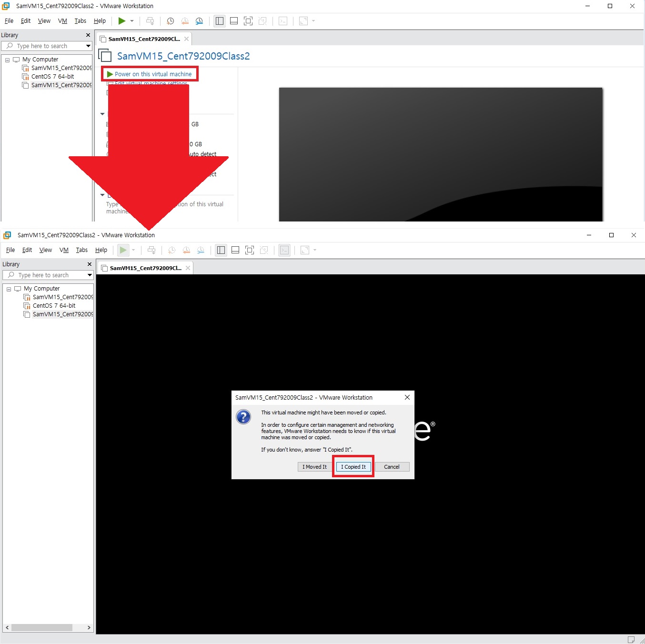Click the I Copied It button
Screen dimensions: 645x644
pos(353,467)
